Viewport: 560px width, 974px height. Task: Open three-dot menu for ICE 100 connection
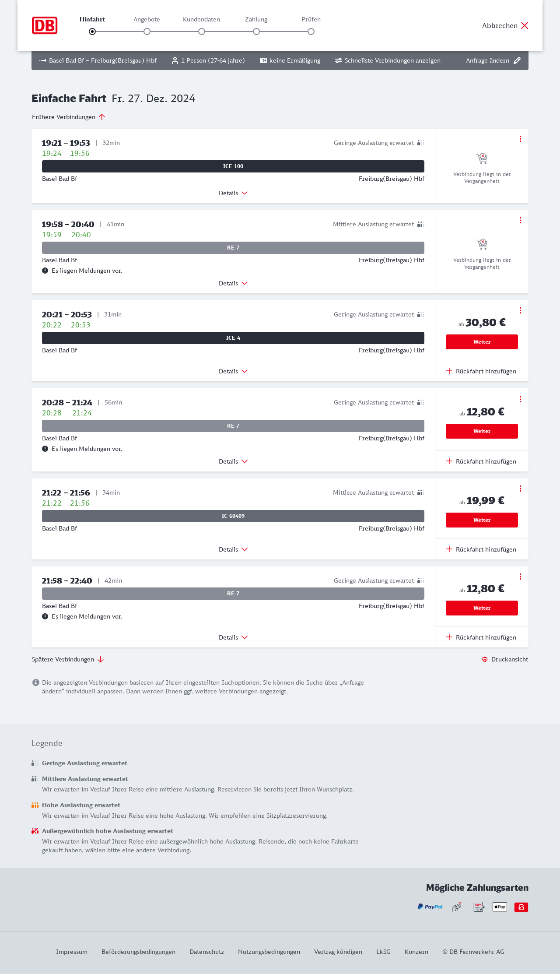pyautogui.click(x=520, y=139)
